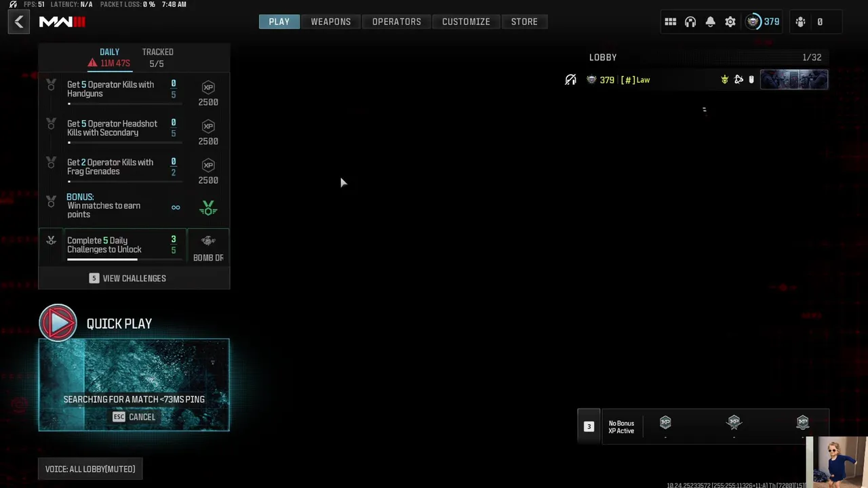Go back using the arrow button
The height and width of the screenshot is (488, 868).
(x=19, y=22)
